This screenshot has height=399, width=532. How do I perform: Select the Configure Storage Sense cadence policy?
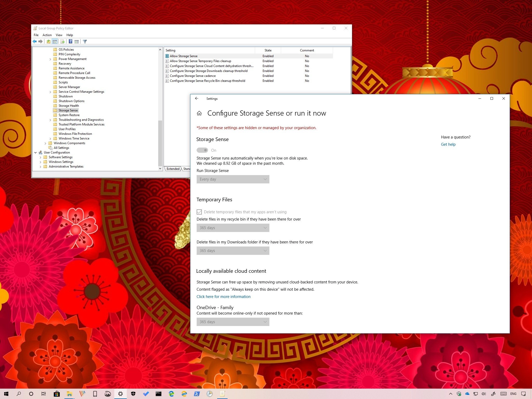[192, 76]
